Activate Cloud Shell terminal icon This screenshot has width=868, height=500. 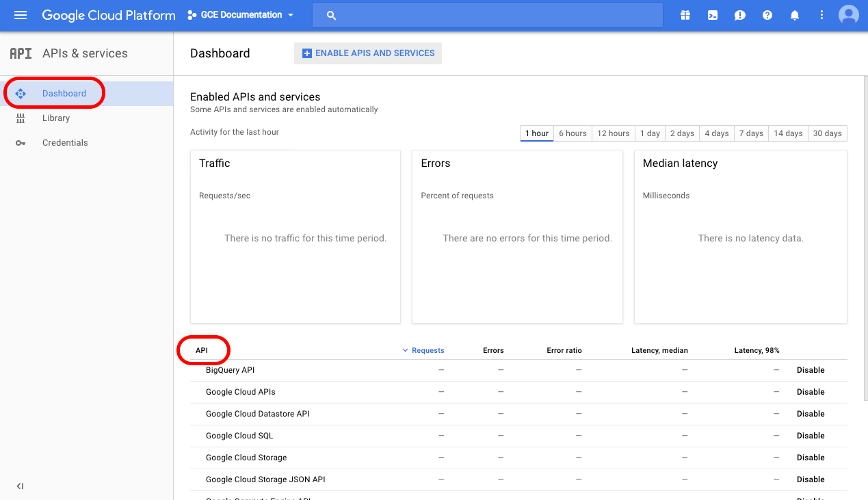713,15
